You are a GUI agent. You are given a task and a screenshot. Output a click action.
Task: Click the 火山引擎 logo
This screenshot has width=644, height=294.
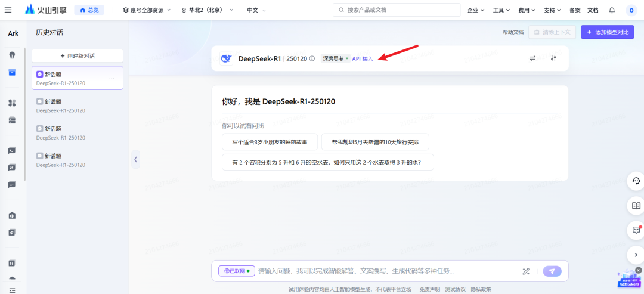[x=45, y=10]
